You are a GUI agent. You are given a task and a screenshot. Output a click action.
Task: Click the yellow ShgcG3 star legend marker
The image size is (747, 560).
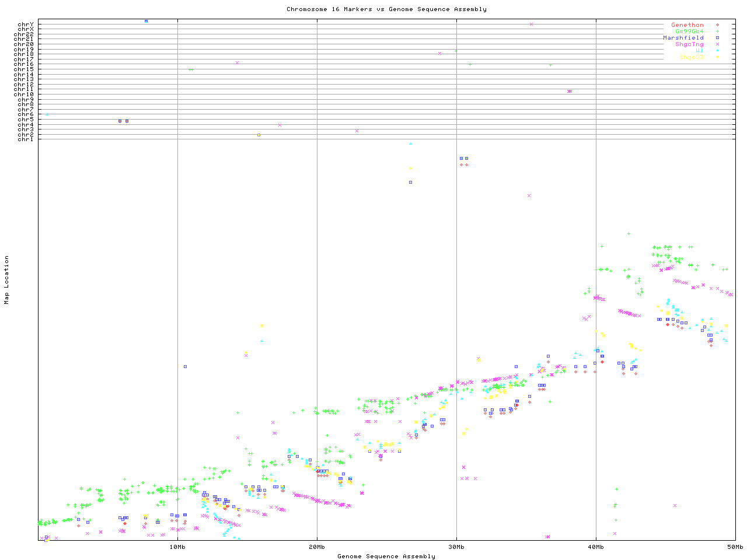pyautogui.click(x=717, y=57)
